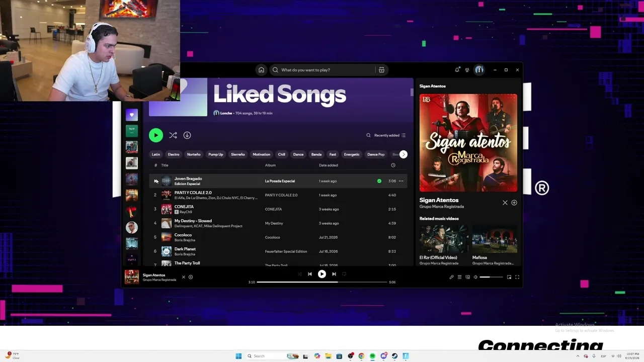Select the CONEJITA song title

click(184, 207)
